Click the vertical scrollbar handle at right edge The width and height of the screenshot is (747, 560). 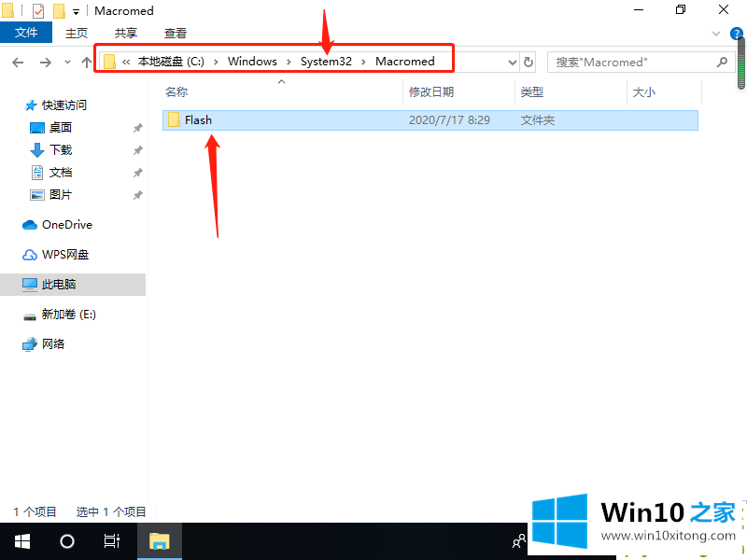click(x=741, y=63)
